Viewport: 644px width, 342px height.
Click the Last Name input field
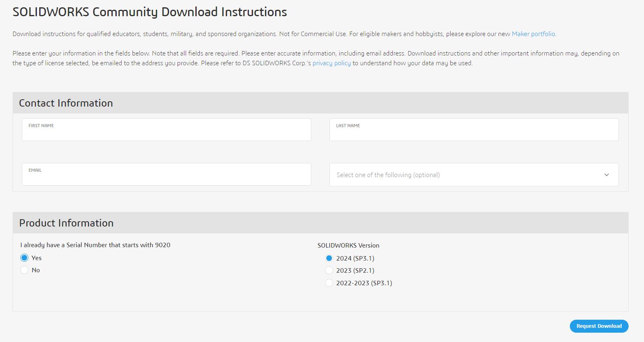(474, 130)
